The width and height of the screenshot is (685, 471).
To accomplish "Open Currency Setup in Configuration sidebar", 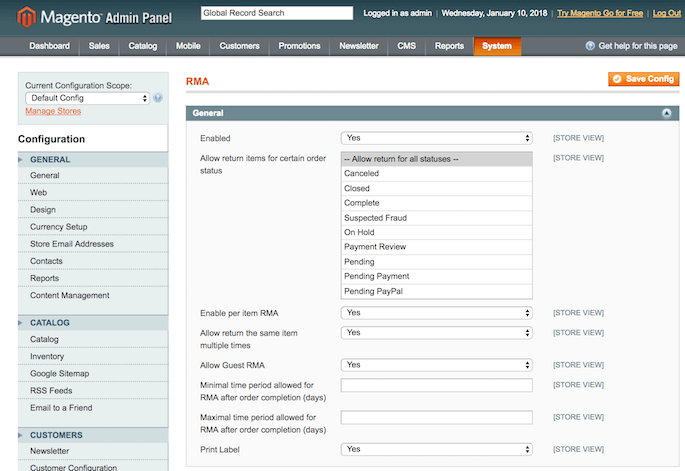I will [x=59, y=227].
